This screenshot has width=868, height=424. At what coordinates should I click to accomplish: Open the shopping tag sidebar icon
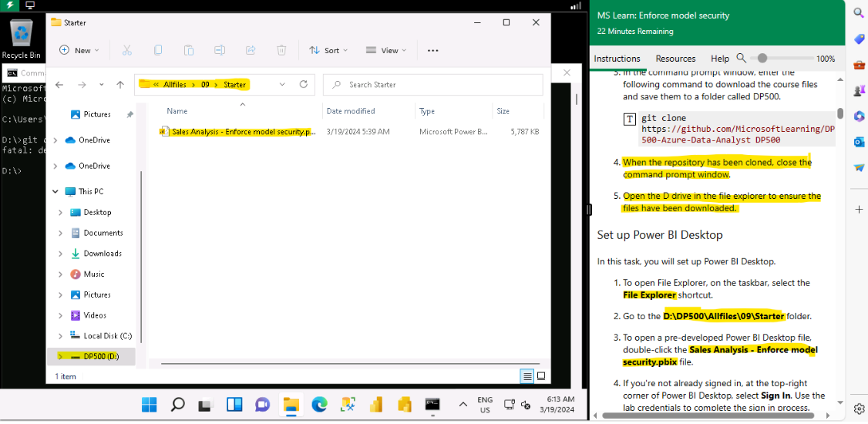pyautogui.click(x=860, y=39)
